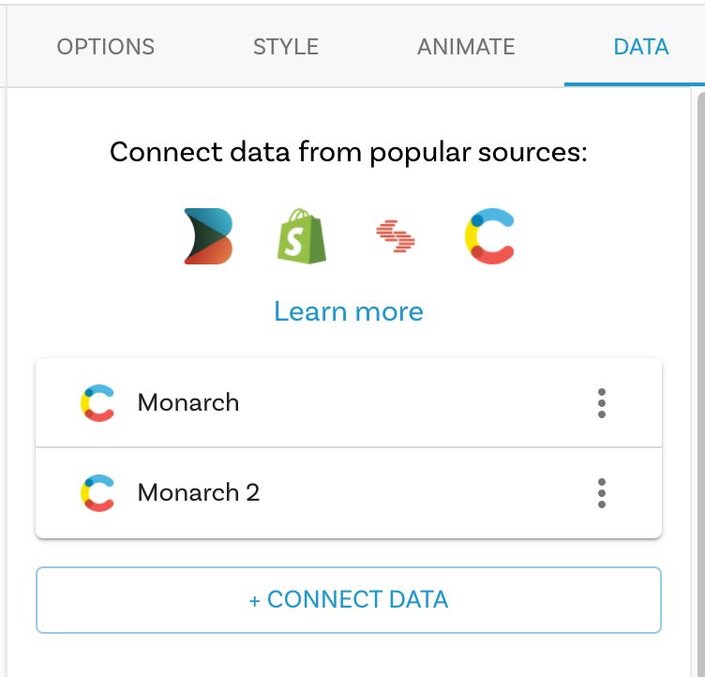Viewport: 705px width, 677px height.
Task: Open the three-dot menu for Monarch
Action: click(x=602, y=403)
